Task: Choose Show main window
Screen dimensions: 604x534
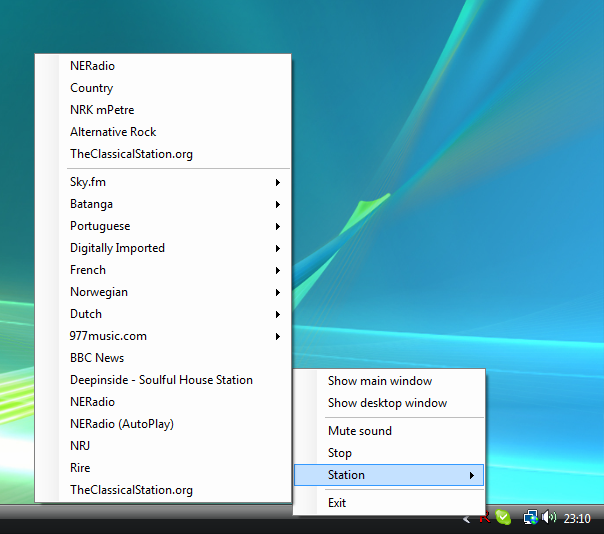Action: click(x=389, y=381)
